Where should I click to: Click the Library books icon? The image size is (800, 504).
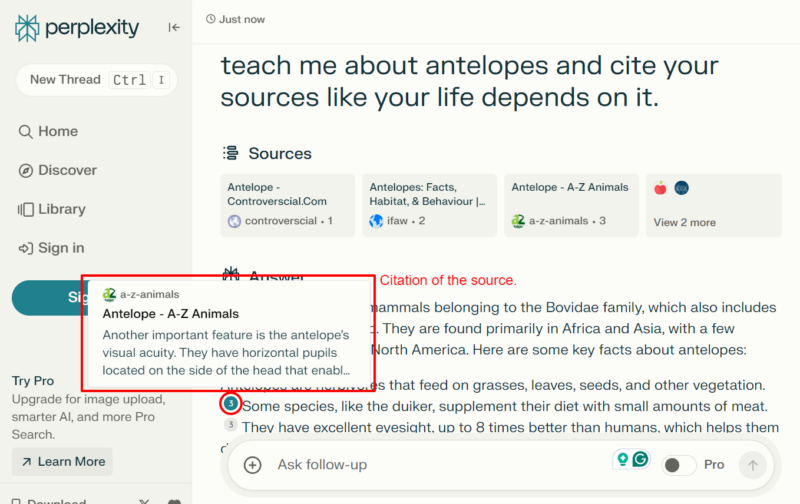tap(26, 210)
